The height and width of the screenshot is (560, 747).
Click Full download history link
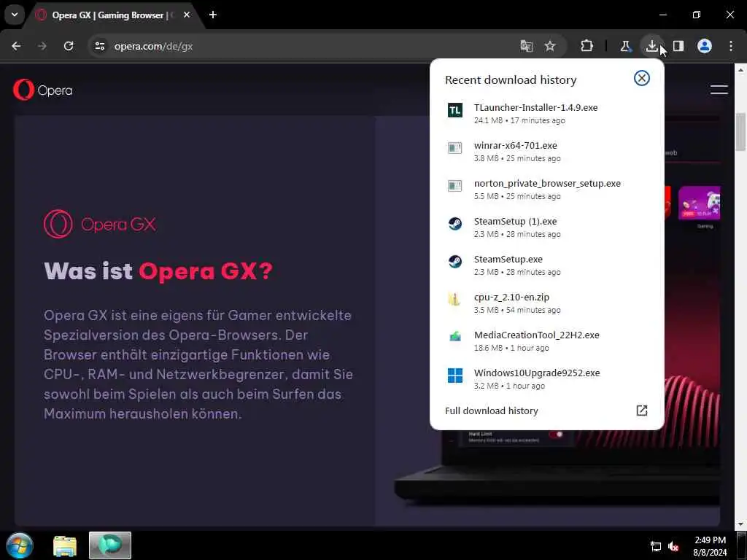coord(491,411)
